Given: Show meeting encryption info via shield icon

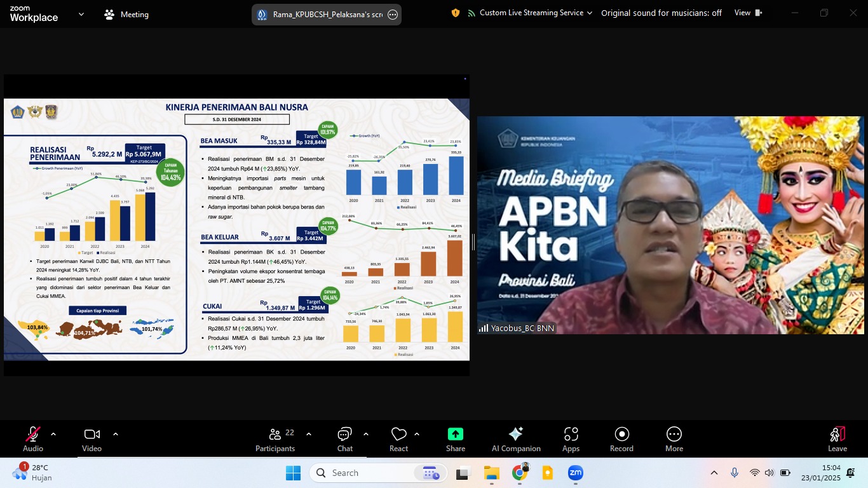Looking at the screenshot, I should 455,13.
